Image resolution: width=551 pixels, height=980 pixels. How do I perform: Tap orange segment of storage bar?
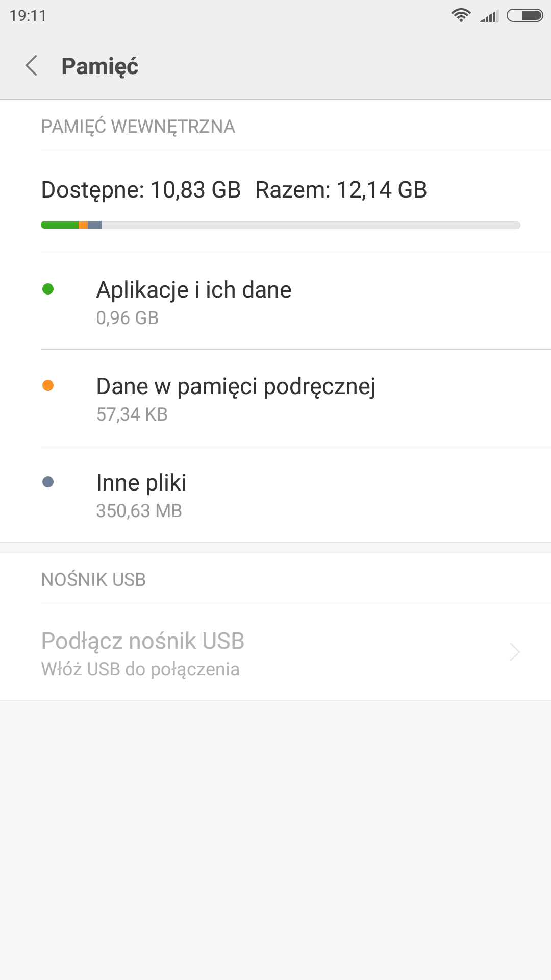83,225
